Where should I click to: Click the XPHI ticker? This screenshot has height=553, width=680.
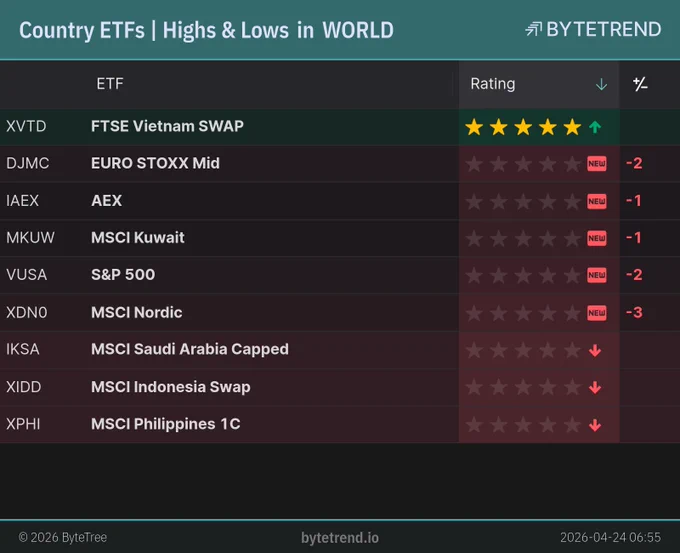(23, 424)
